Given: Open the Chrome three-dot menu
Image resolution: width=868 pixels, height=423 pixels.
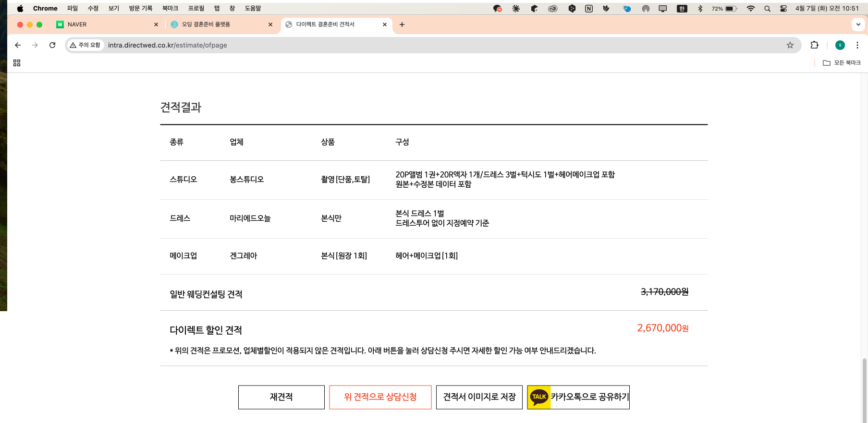Looking at the screenshot, I should [x=857, y=45].
